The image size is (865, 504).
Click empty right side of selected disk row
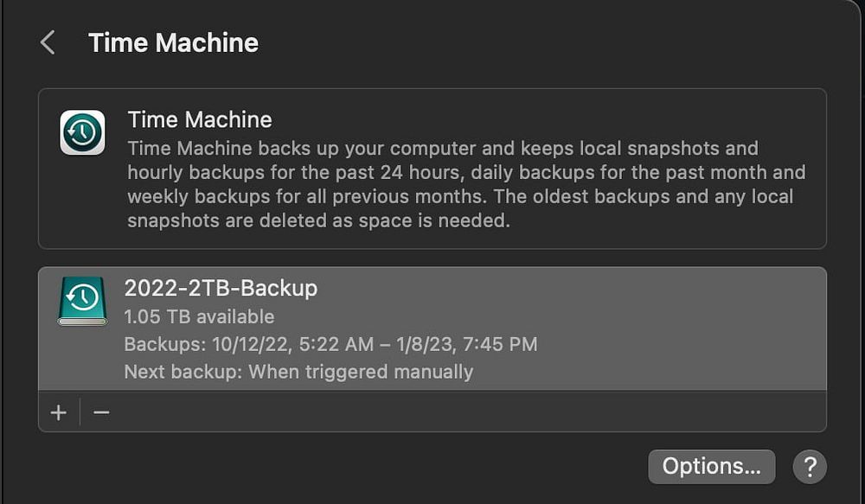point(692,329)
